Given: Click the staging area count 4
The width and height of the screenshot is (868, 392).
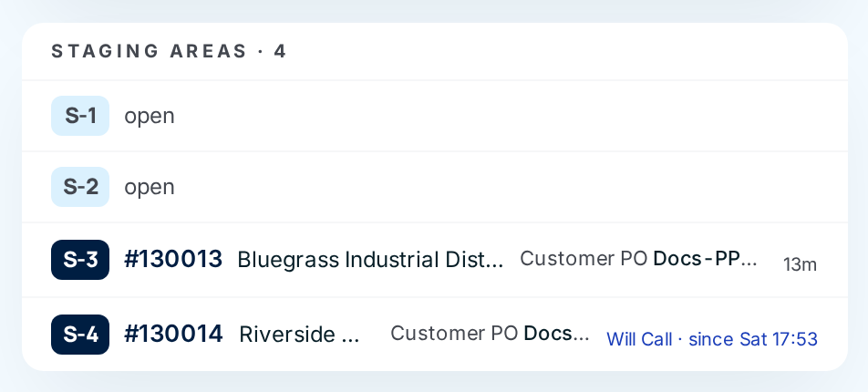Looking at the screenshot, I should tap(280, 51).
